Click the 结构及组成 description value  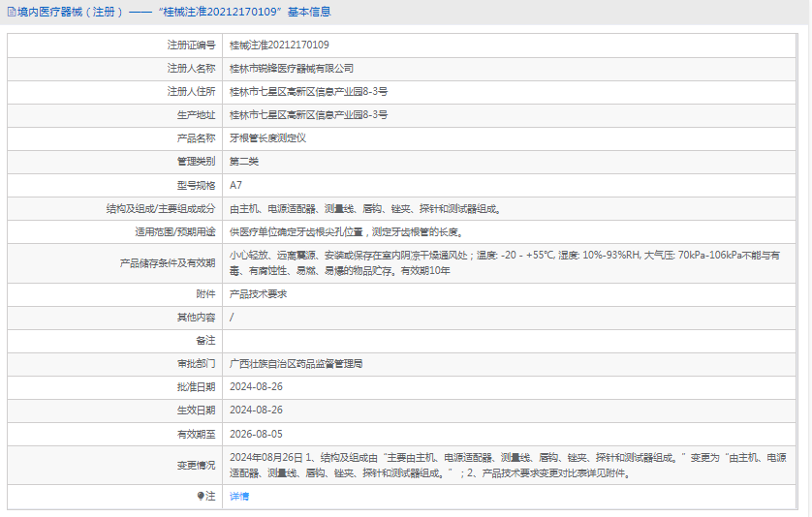coord(365,208)
